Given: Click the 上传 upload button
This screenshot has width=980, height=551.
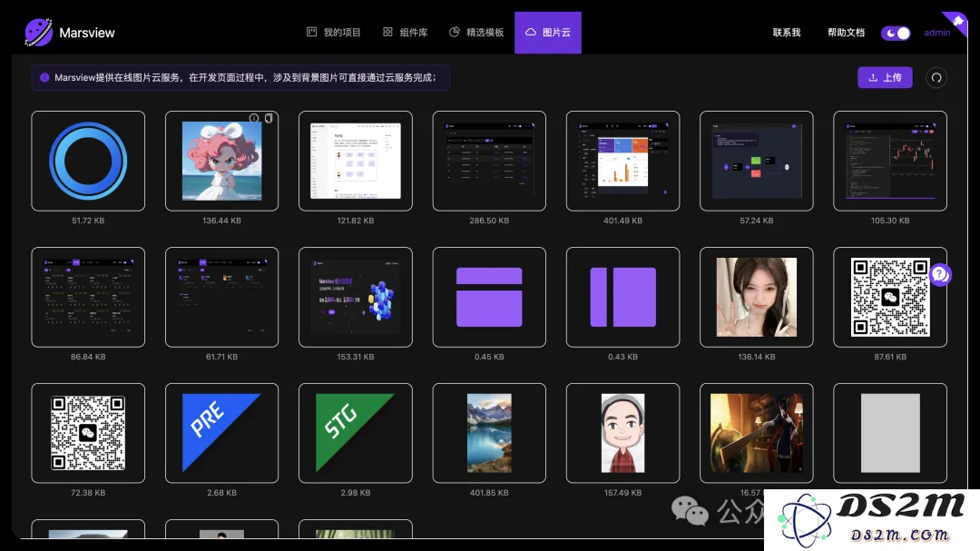Looking at the screenshot, I should pos(885,77).
